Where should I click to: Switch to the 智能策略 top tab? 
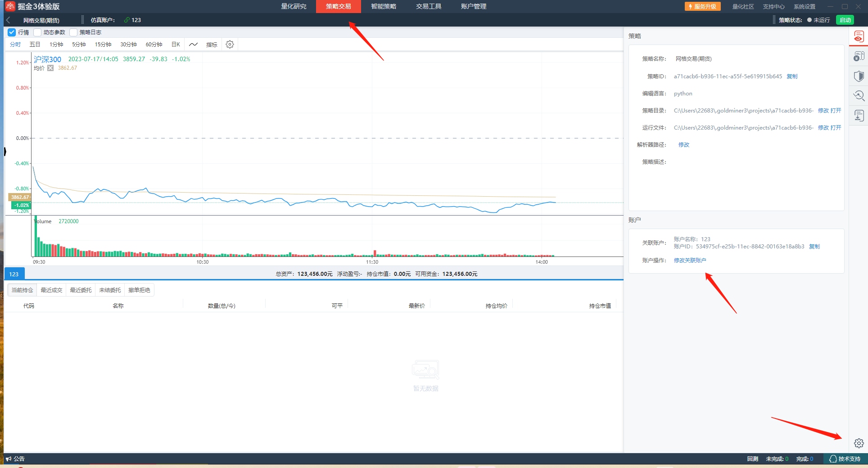(x=384, y=6)
